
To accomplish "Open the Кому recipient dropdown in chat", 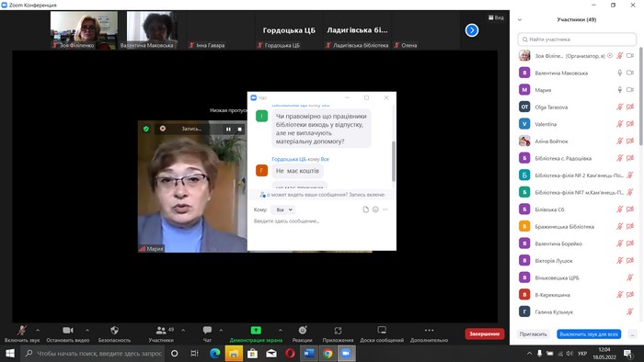I will coord(283,209).
